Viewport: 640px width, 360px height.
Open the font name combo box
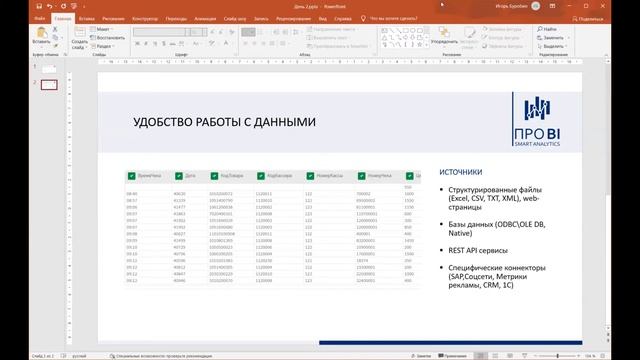162,32
